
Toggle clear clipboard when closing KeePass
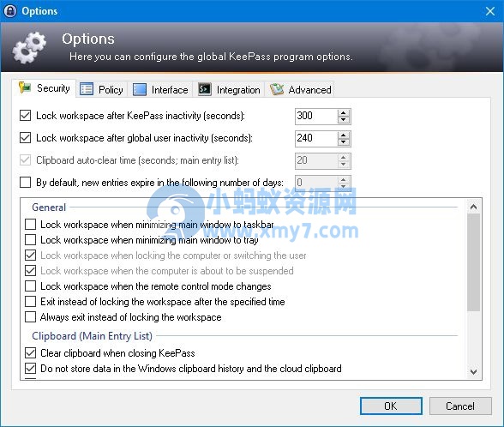[31, 352]
